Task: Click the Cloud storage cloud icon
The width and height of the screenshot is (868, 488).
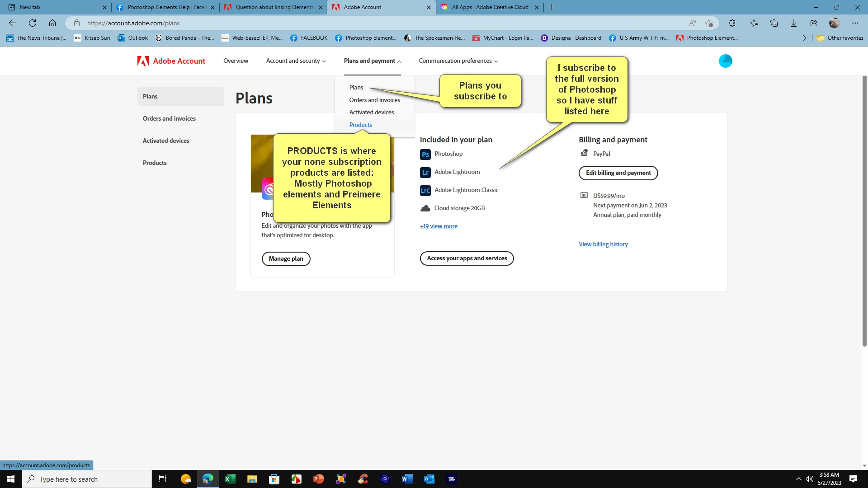Action: [425, 208]
